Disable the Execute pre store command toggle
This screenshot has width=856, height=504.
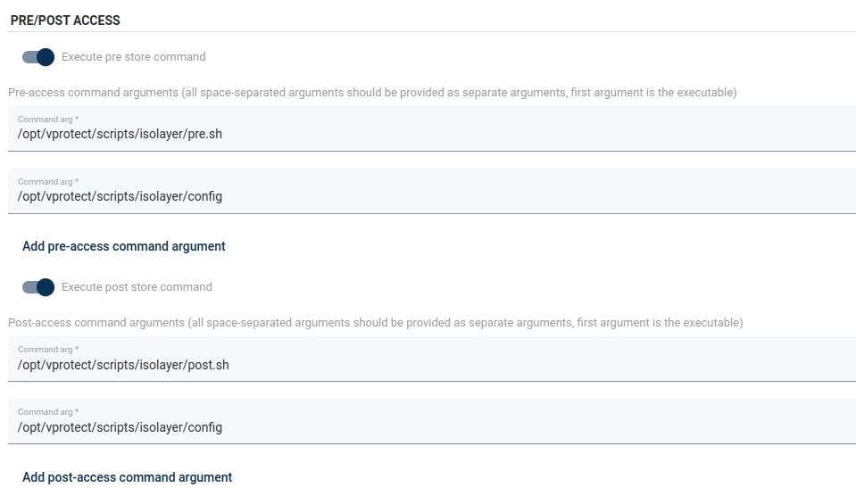pyautogui.click(x=38, y=57)
